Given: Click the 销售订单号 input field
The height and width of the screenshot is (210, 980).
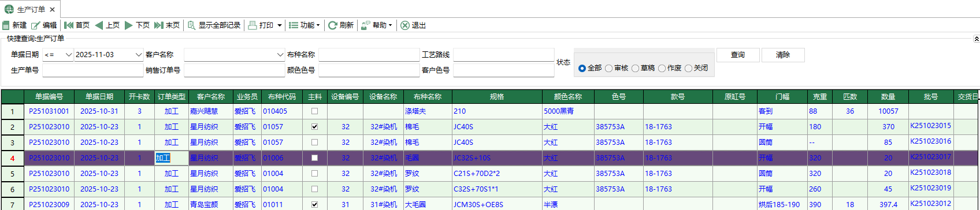Looking at the screenshot, I should [234, 70].
